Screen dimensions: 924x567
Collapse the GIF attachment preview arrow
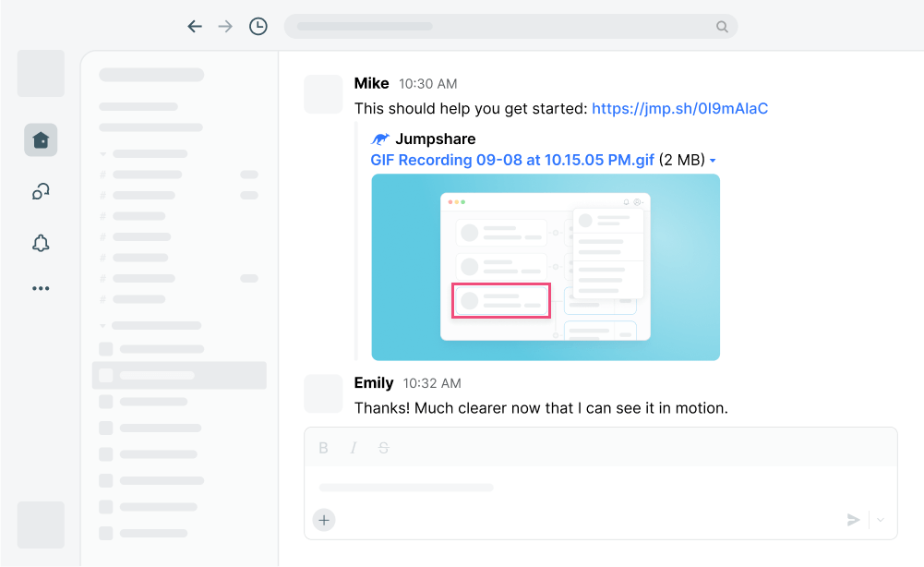tap(713, 161)
